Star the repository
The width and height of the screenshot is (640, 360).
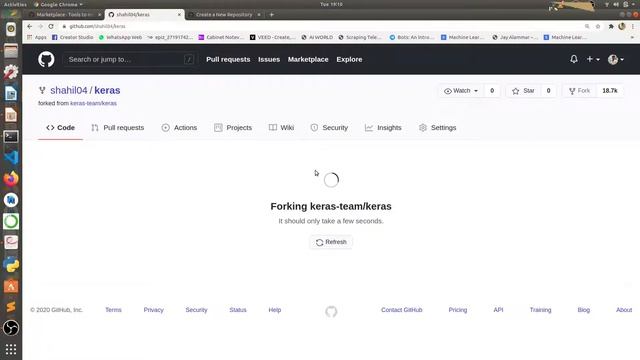point(523,91)
